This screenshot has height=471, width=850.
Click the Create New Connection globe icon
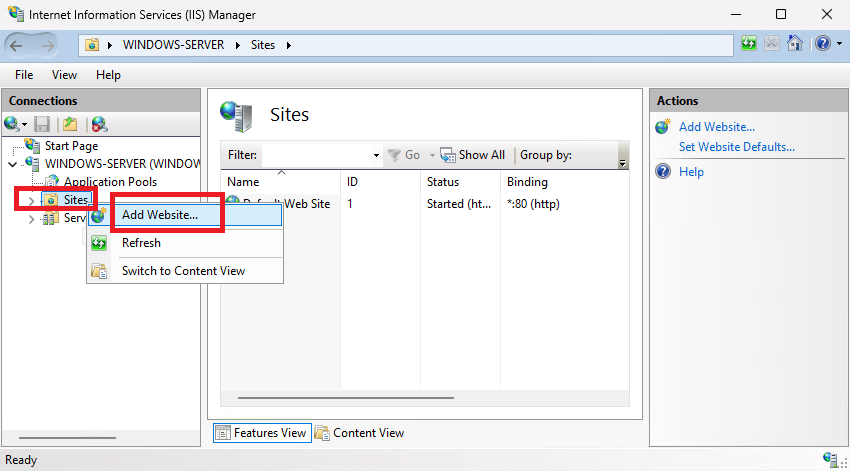click(11, 124)
